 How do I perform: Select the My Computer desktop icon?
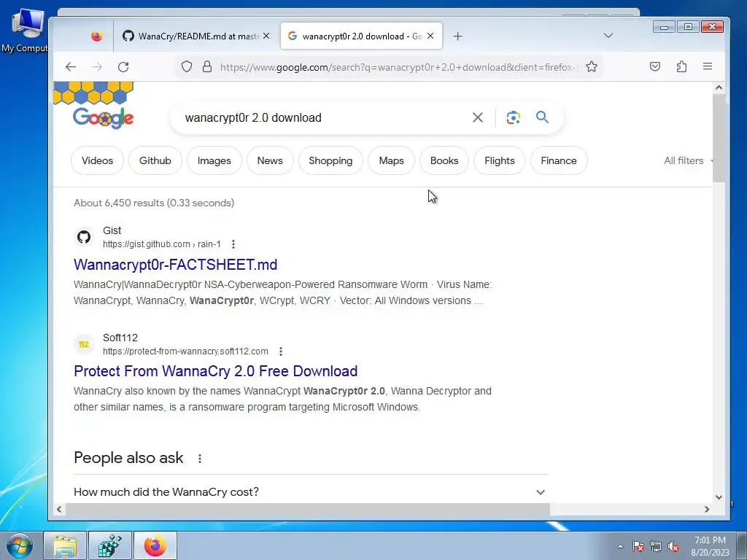click(25, 31)
